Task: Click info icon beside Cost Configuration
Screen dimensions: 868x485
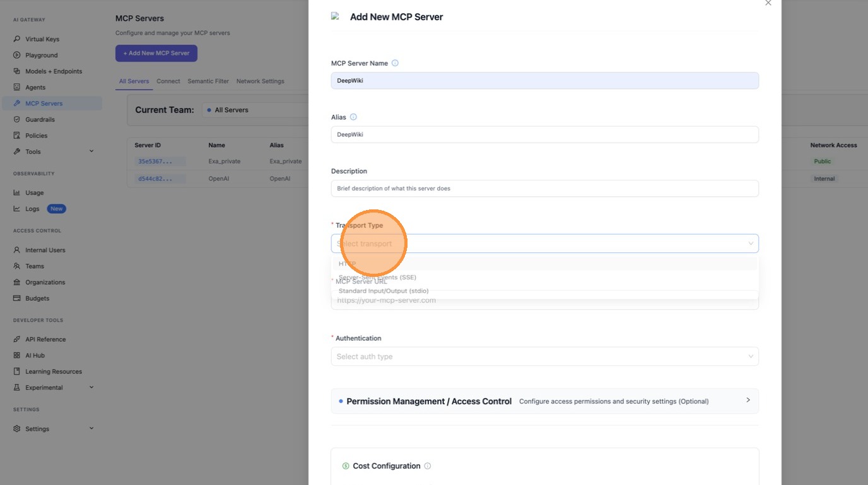Action: 428,466
